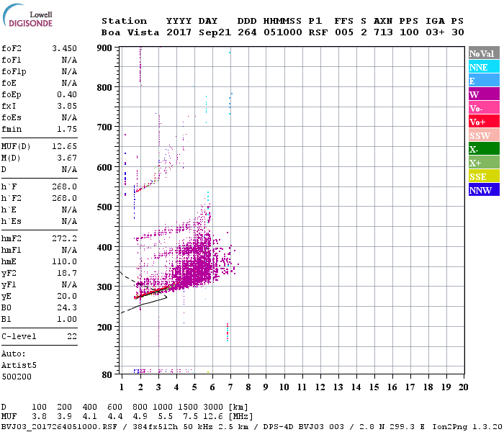The width and height of the screenshot is (504, 432).
Task: Select the No Val legend swatch
Action: (484, 53)
